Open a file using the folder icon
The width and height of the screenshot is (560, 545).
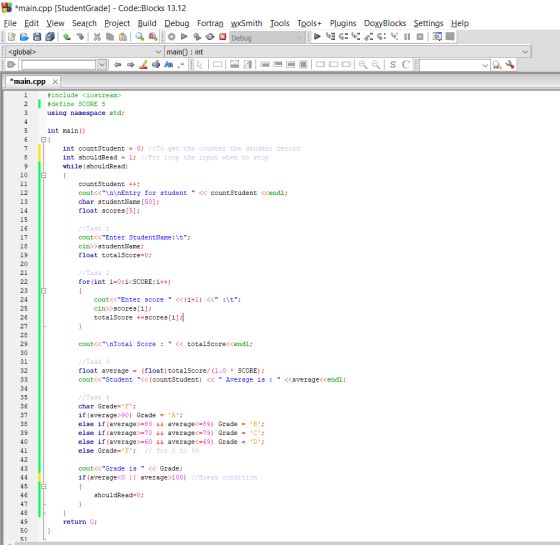tap(24, 36)
